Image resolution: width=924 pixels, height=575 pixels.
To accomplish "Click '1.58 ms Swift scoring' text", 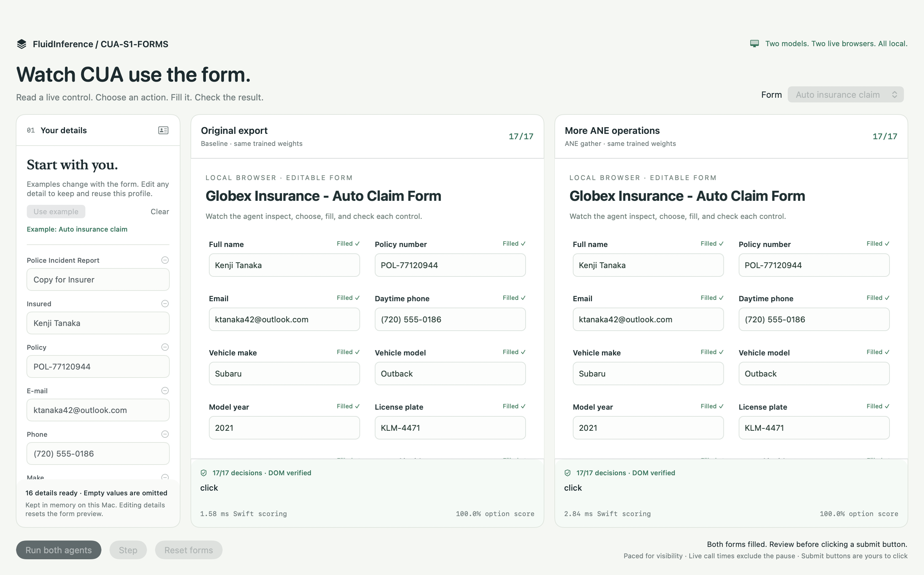I will (x=243, y=514).
